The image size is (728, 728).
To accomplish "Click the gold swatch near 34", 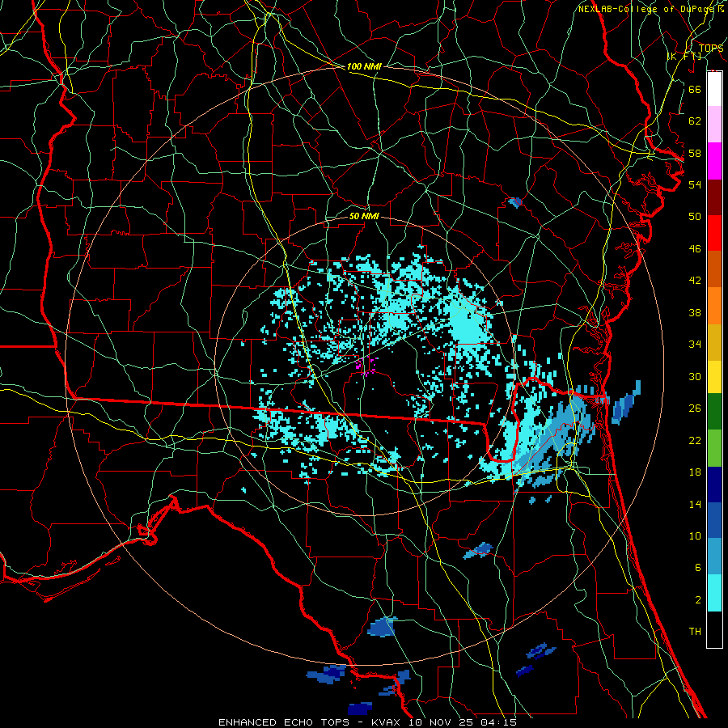I will click(x=714, y=342).
